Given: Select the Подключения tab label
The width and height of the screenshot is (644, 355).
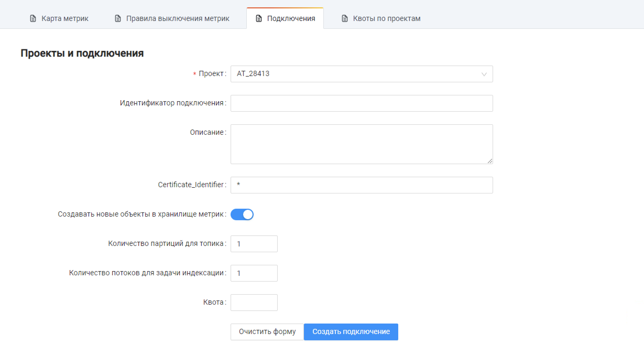Looking at the screenshot, I should click(x=291, y=18).
